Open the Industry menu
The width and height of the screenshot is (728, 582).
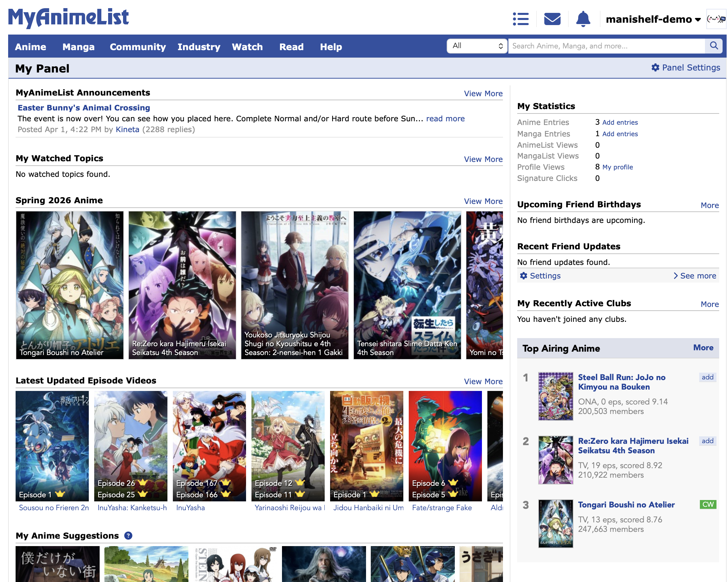click(x=199, y=47)
